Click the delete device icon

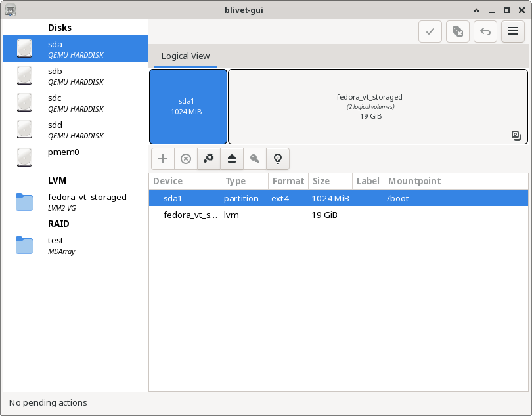pos(186,159)
